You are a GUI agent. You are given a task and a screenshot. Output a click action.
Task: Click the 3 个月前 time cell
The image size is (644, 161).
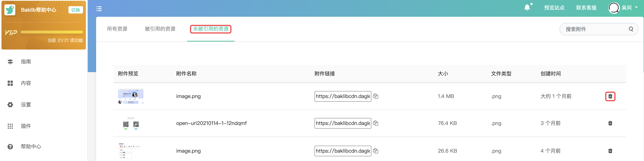pos(550,123)
